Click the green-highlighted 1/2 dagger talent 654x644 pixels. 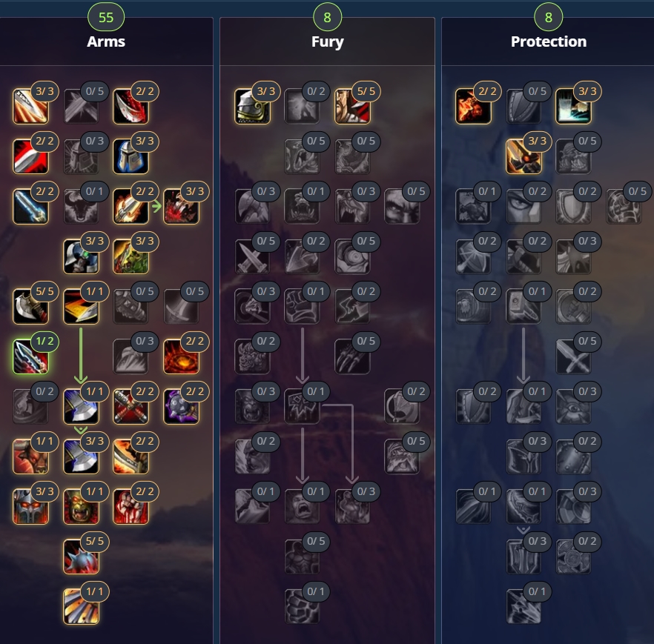30,356
